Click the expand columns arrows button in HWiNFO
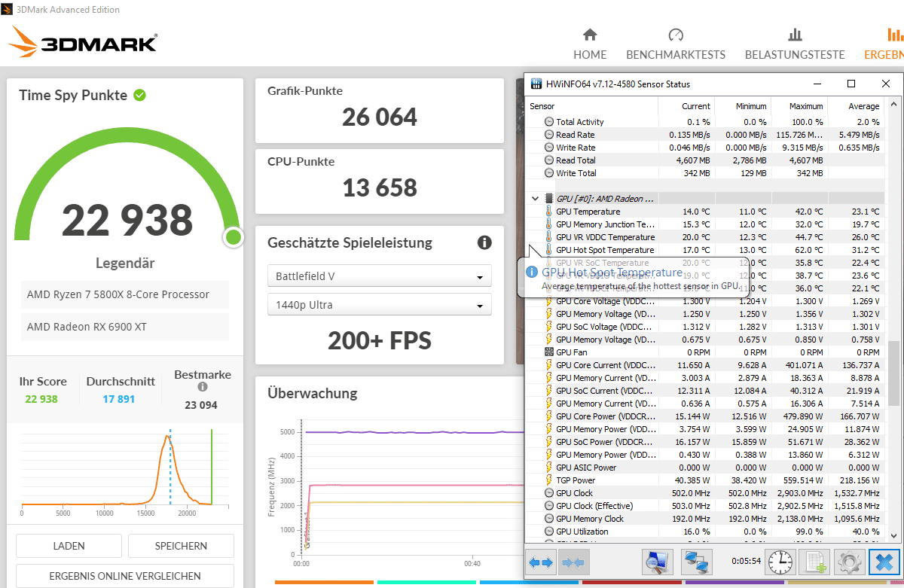Viewport: 904px width, 588px height. [x=542, y=562]
